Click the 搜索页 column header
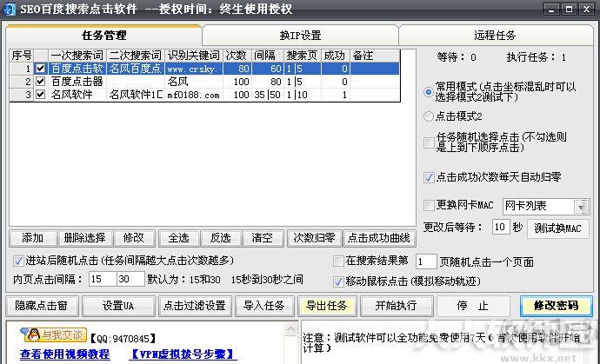Image resolution: width=600 pixels, height=364 pixels. [x=303, y=56]
